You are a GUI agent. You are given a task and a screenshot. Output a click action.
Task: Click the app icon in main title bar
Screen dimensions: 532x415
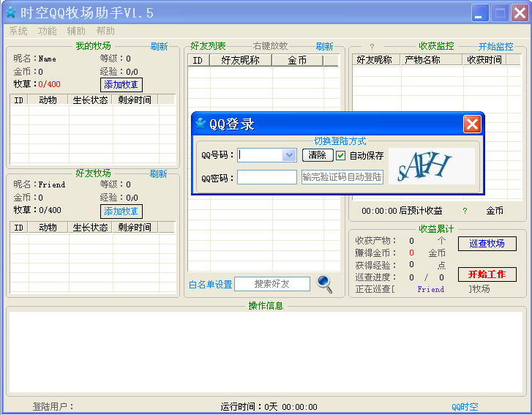[11, 12]
